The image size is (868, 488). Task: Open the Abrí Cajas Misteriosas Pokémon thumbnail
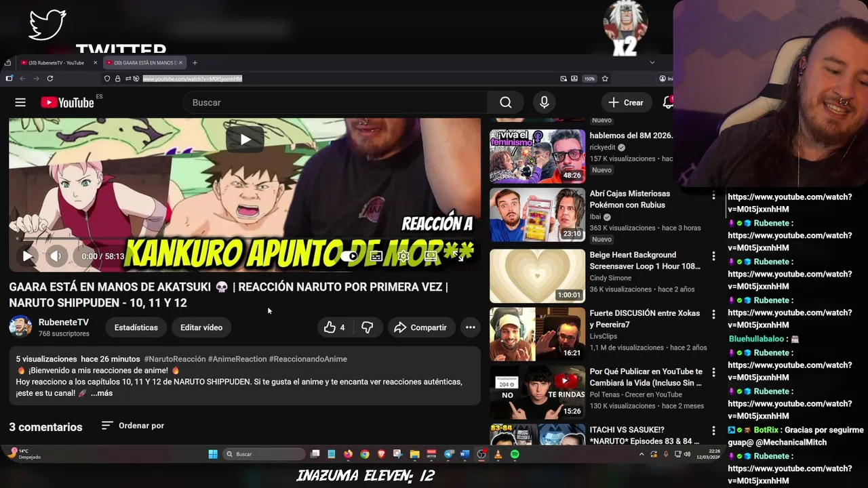click(x=537, y=214)
